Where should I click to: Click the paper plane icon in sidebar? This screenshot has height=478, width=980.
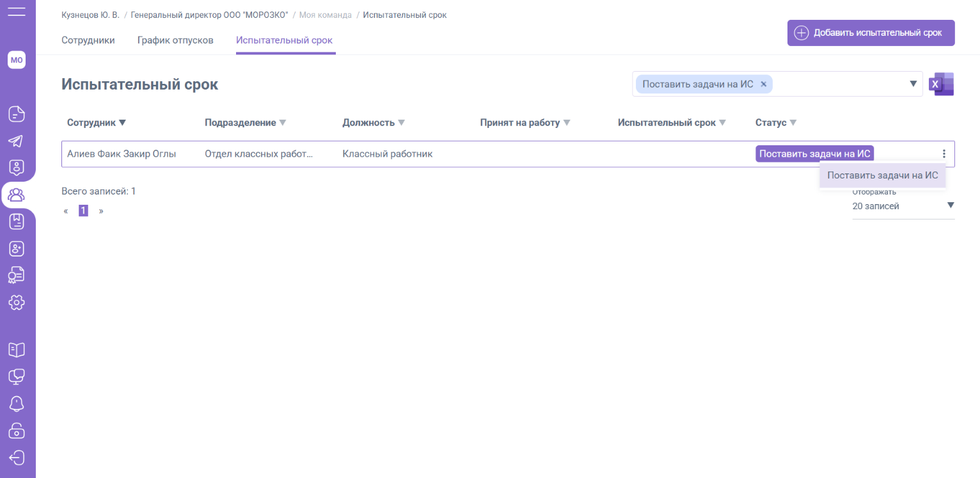17,141
